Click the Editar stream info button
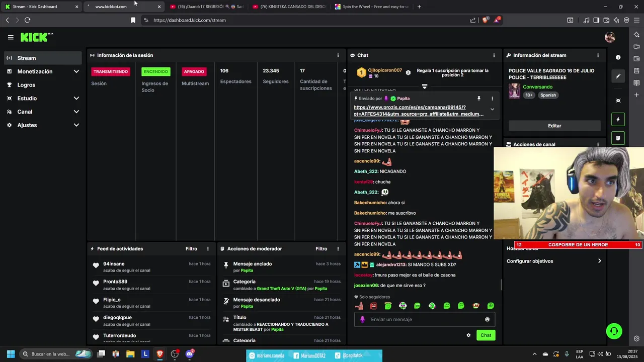The height and width of the screenshot is (362, 644). [554, 126]
